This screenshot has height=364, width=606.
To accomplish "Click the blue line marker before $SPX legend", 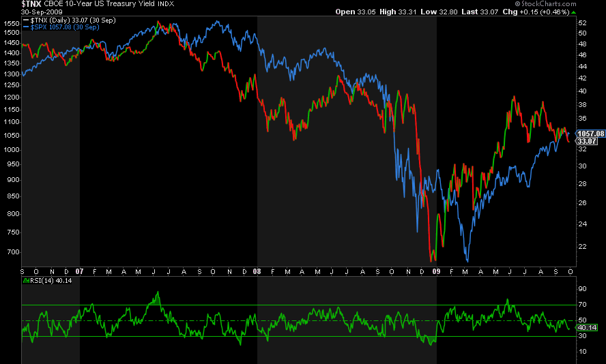I will tap(25, 27).
